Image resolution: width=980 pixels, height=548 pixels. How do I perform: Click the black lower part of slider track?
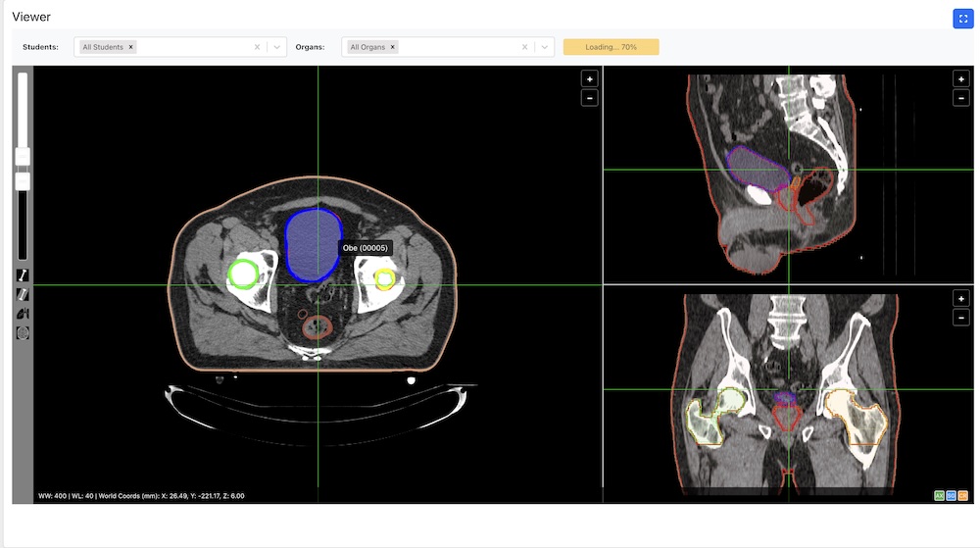coord(23,224)
